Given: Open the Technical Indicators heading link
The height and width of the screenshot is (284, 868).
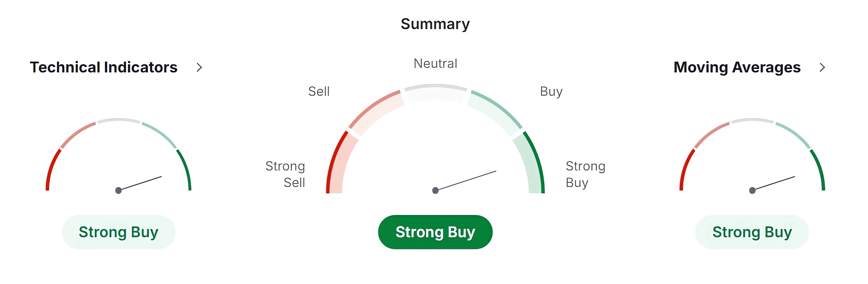Looking at the screenshot, I should pos(103,67).
